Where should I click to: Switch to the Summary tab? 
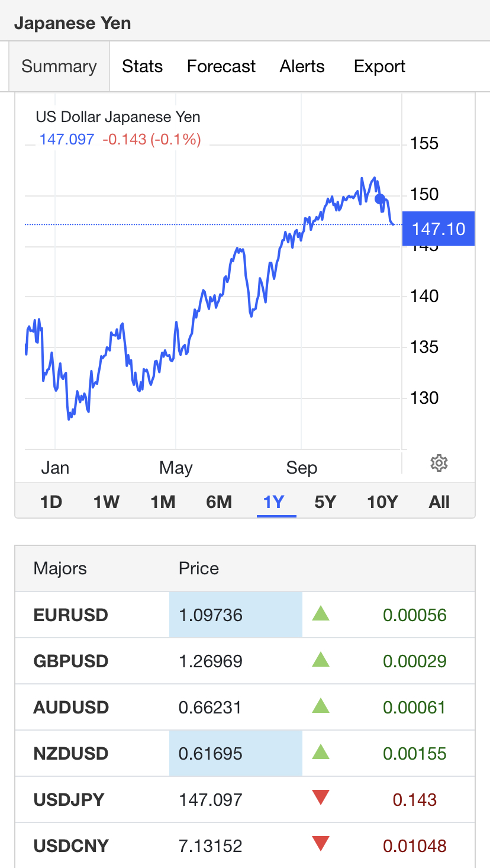click(x=59, y=66)
